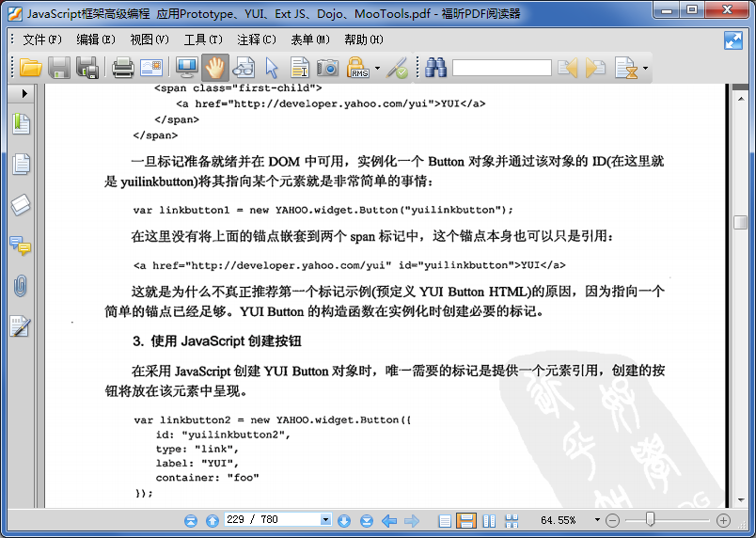Image resolution: width=756 pixels, height=538 pixels.
Task: Click the glasses read mode icon
Action: coord(244,68)
